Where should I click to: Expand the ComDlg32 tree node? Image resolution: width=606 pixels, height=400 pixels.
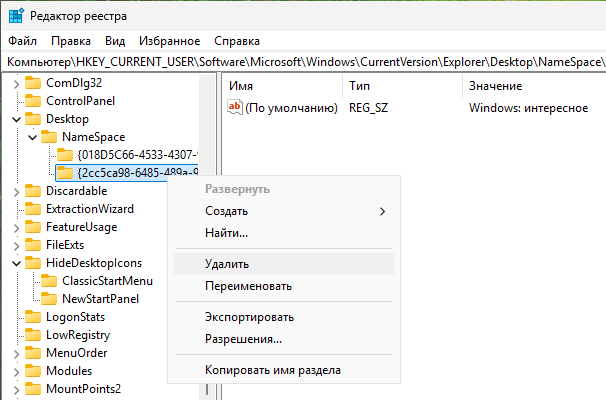pyautogui.click(x=16, y=83)
